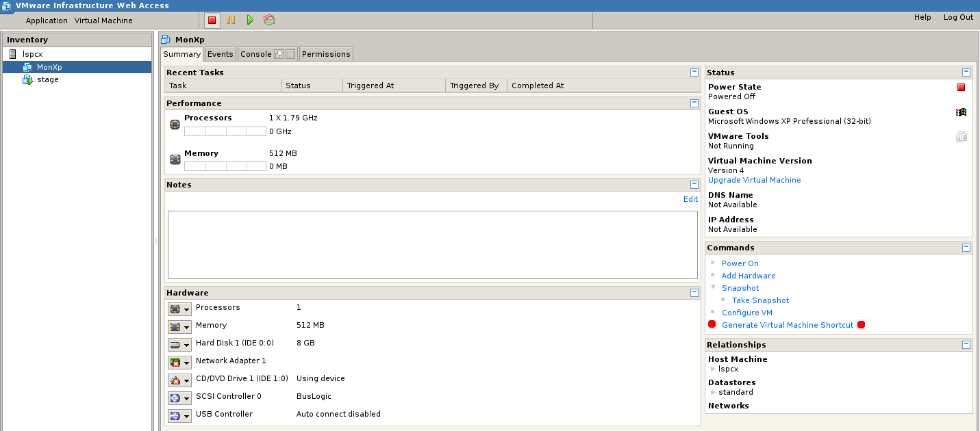This screenshot has width=980, height=431.
Task: Open the Hard Disk 1 dropdown
Action: tap(179, 345)
